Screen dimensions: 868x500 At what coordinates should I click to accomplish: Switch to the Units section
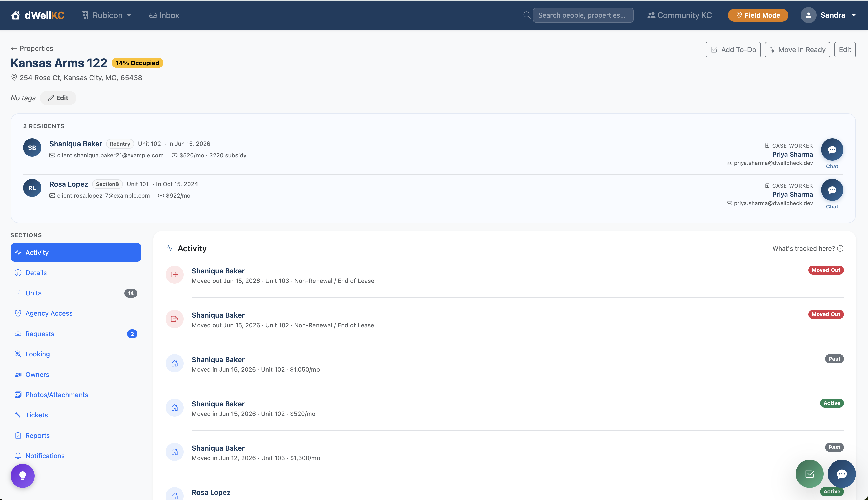tap(76, 293)
